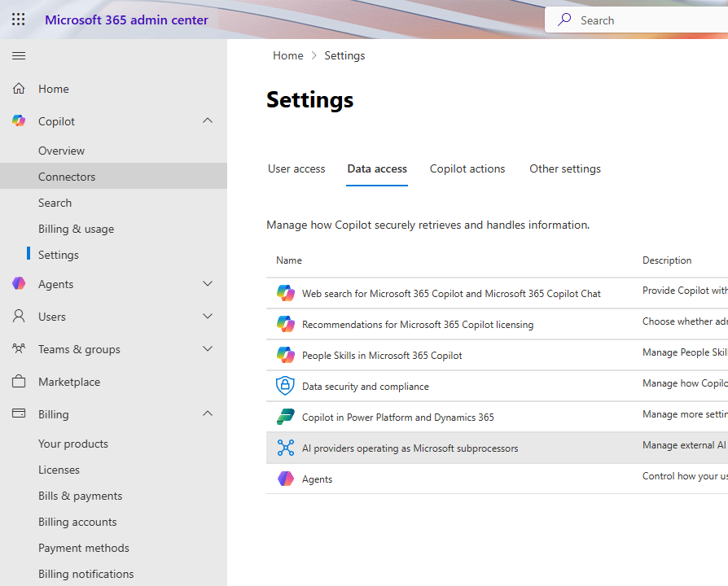The height and width of the screenshot is (586, 728).
Task: Open the app launcher waffle icon
Action: (18, 20)
